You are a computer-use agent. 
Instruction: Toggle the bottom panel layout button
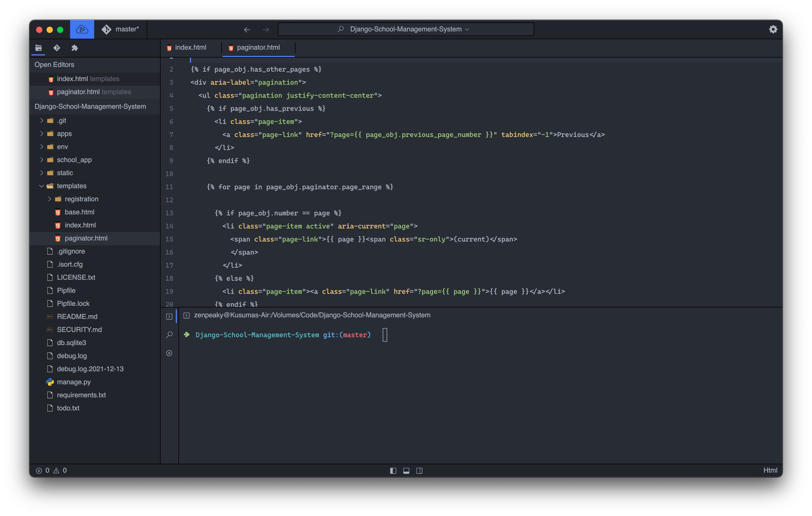(x=406, y=471)
